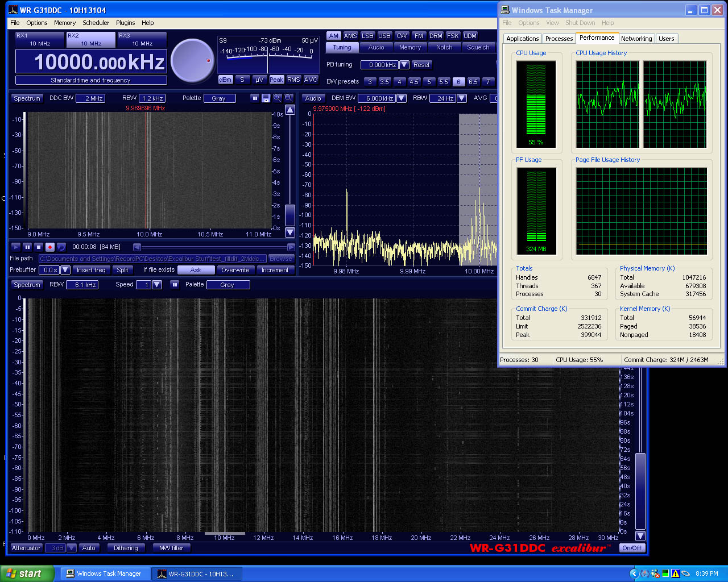Click Reset PB tuning button
This screenshot has height=582, width=728.
click(x=421, y=65)
